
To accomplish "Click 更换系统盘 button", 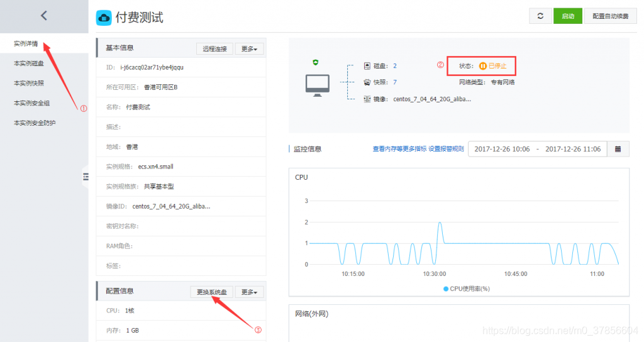I will pos(212,292).
